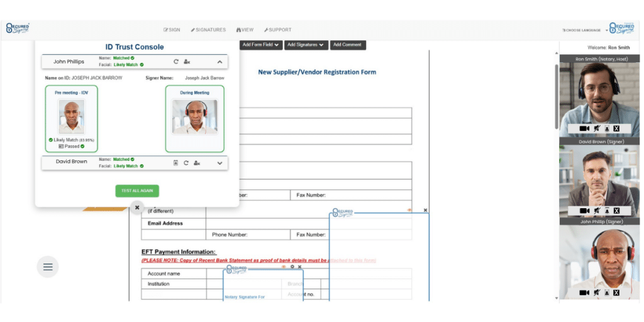Open the SUPPORT menu
The width and height of the screenshot is (644, 322).
(277, 30)
